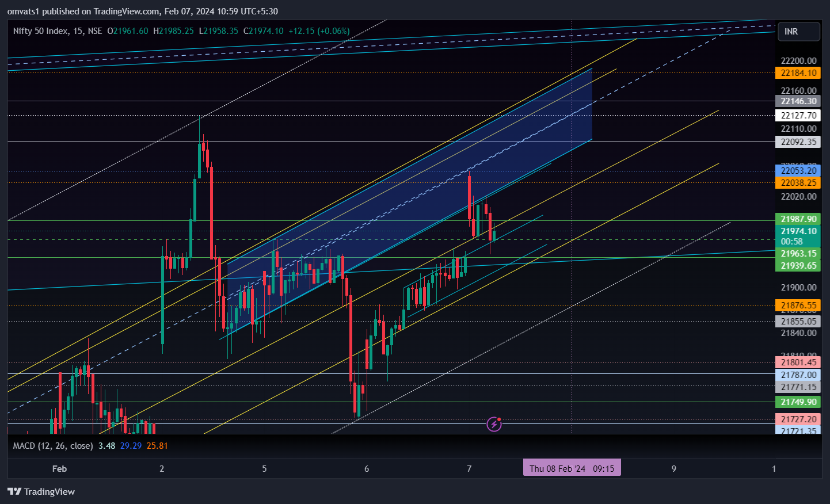
Task: Click the 22127.70 white price label
Action: pos(798,116)
